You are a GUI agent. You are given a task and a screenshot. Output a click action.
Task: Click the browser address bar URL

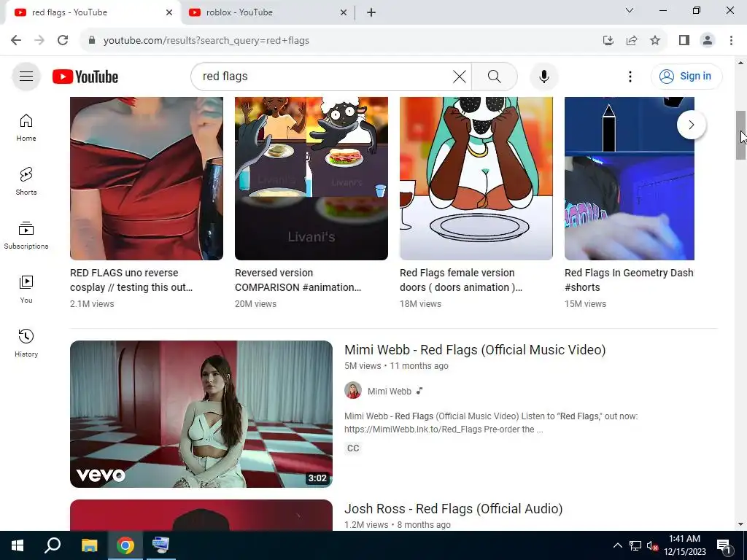pyautogui.click(x=206, y=41)
